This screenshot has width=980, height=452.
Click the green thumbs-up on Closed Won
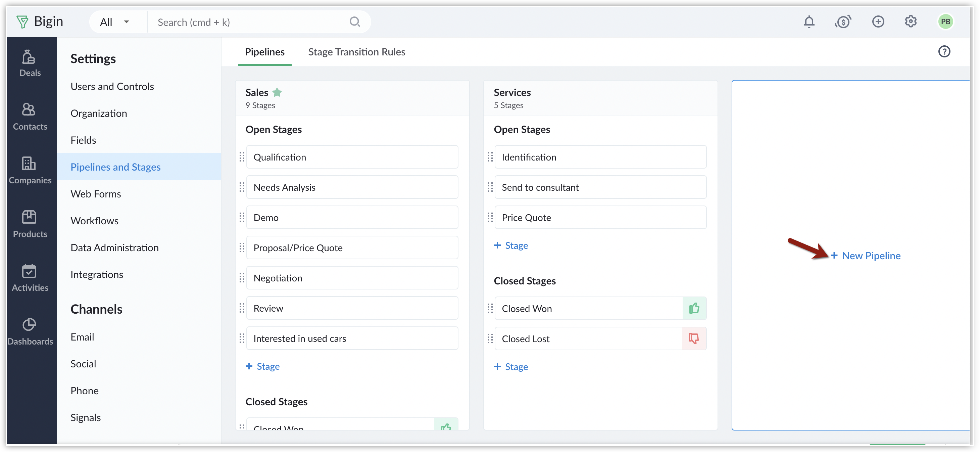point(694,309)
